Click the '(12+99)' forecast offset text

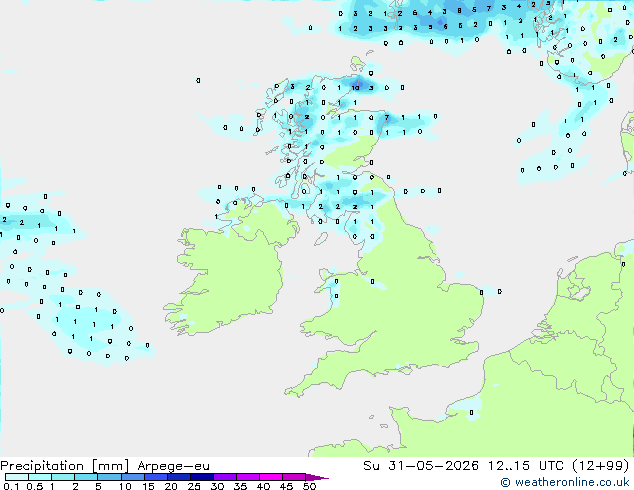pos(601,465)
